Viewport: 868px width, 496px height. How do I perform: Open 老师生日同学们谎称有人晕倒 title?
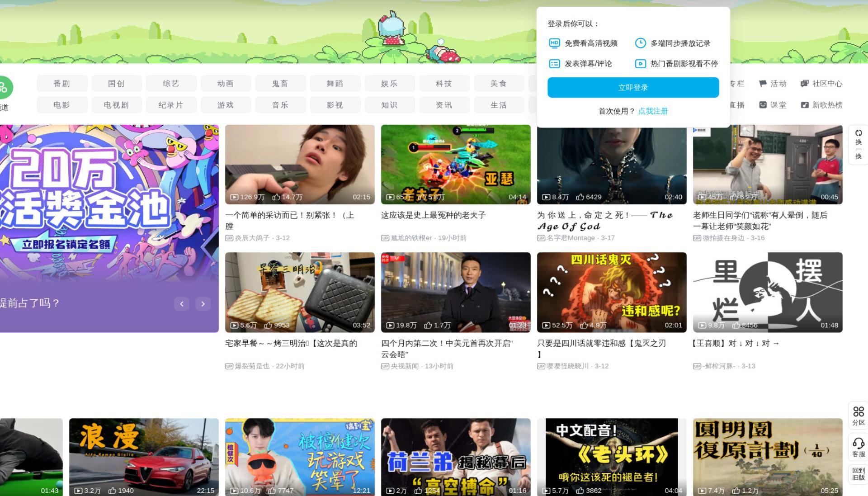point(760,221)
